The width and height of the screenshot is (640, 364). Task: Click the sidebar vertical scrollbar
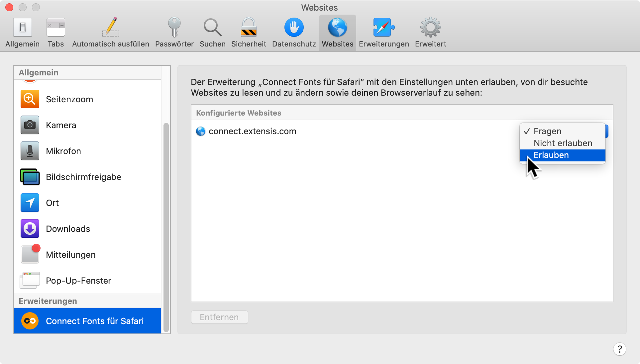click(166, 227)
